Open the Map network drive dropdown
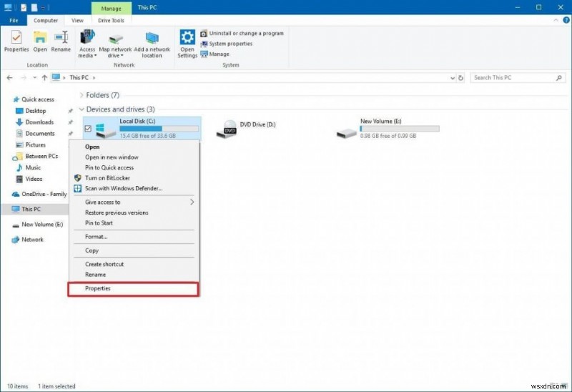 pos(115,44)
